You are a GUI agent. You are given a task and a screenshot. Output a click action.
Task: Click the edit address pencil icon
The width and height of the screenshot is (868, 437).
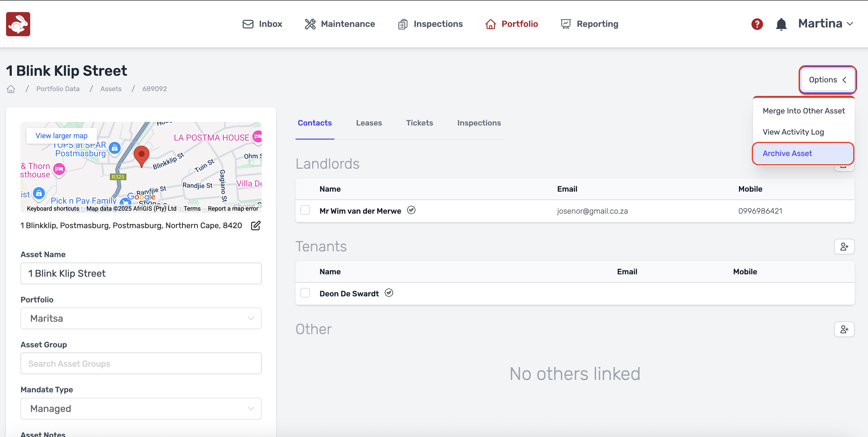coord(256,225)
